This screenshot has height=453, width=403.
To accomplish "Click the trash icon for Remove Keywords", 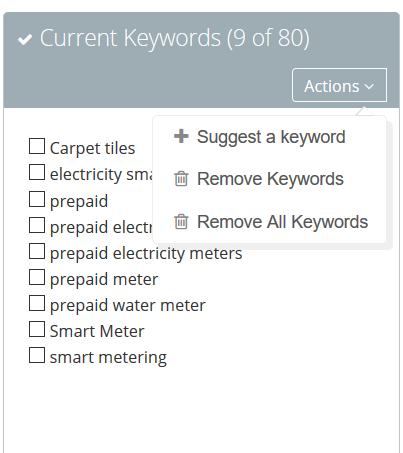I will [x=181, y=179].
